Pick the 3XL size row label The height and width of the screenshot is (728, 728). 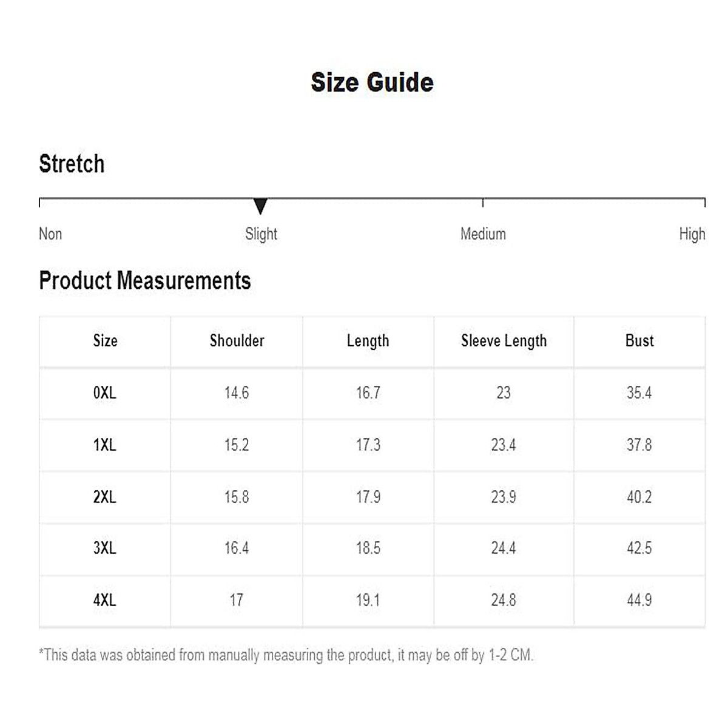(x=104, y=548)
